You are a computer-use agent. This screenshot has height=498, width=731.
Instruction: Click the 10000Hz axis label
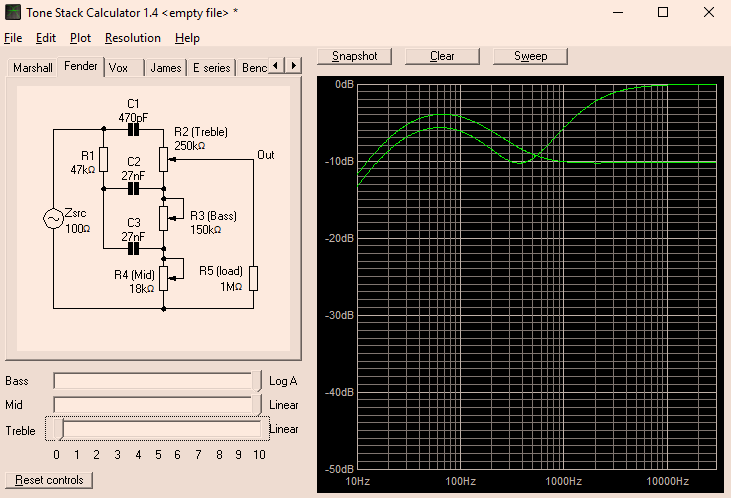tap(668, 481)
